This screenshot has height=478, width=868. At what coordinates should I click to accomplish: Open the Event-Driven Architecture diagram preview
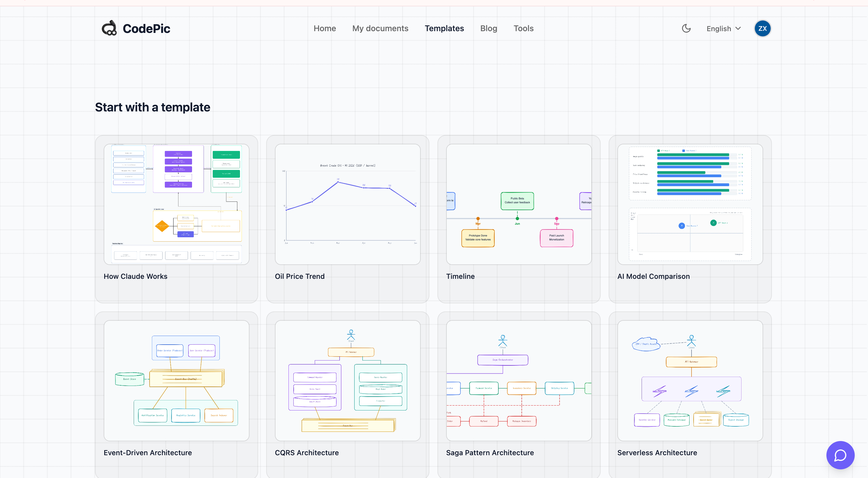176,381
